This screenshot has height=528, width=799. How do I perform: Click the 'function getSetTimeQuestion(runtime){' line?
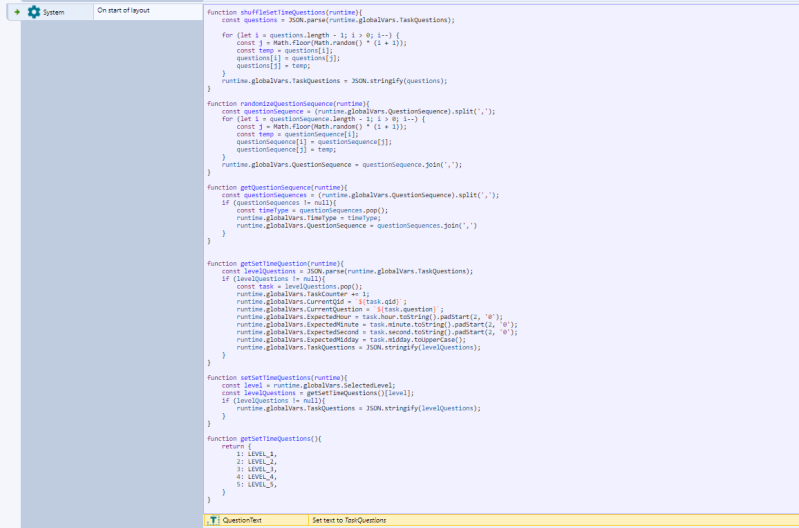pyautogui.click(x=275, y=263)
